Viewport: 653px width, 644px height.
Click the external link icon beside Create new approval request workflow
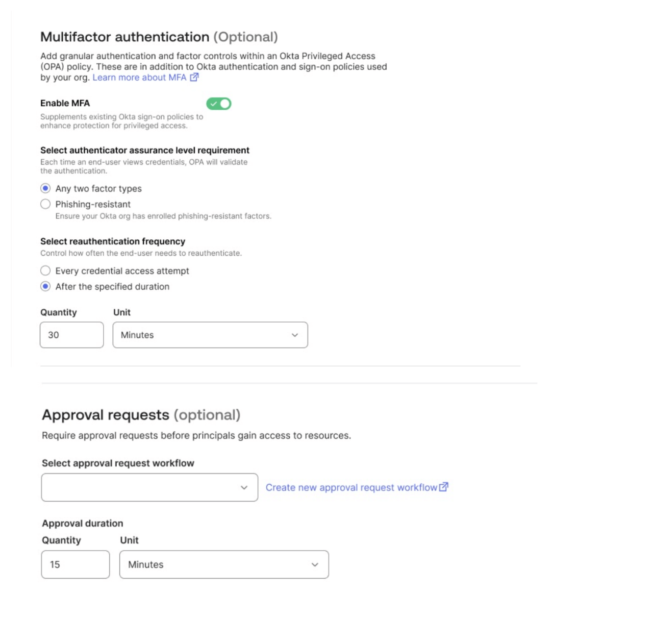pyautogui.click(x=443, y=487)
